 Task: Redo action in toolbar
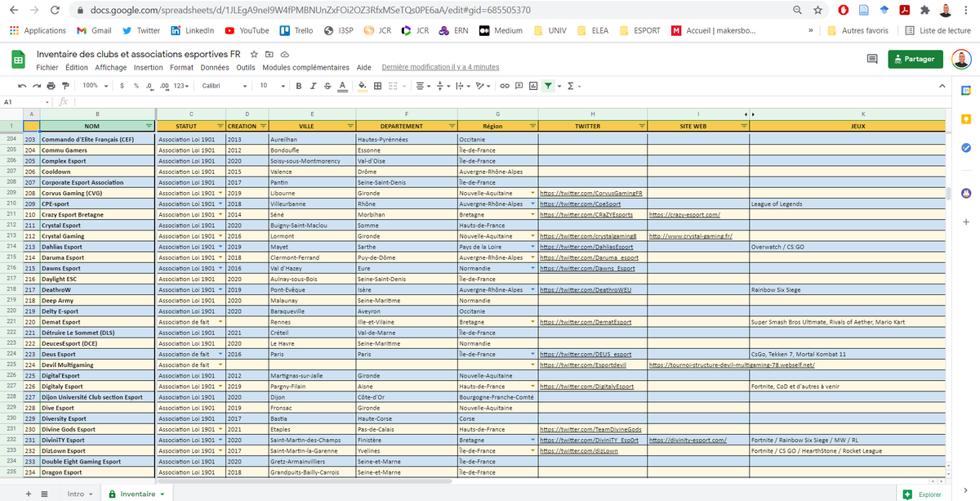[x=37, y=86]
